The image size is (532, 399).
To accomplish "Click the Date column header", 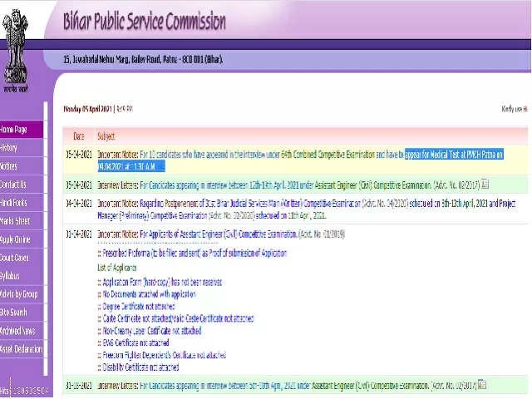I will [79, 136].
